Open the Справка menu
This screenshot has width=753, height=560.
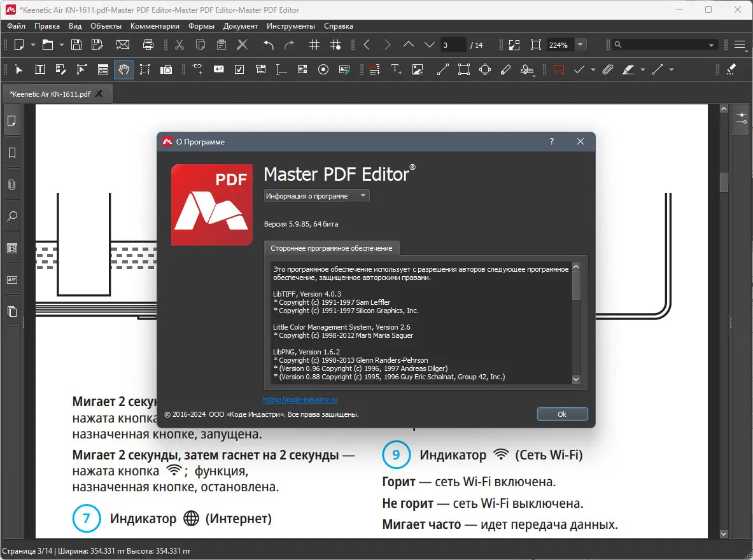339,26
